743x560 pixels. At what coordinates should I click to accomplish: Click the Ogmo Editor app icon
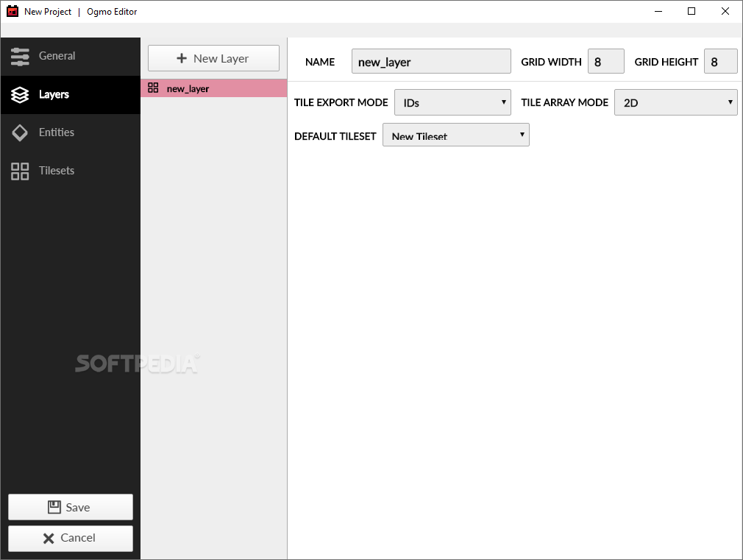13,11
